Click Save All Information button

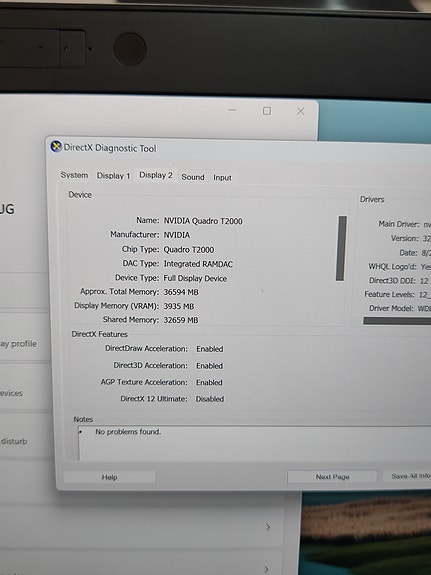(x=407, y=476)
